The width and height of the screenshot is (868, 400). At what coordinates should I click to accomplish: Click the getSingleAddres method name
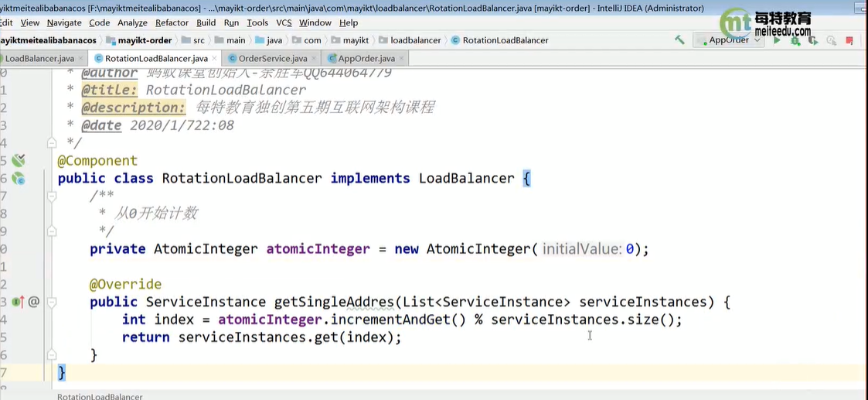(335, 302)
